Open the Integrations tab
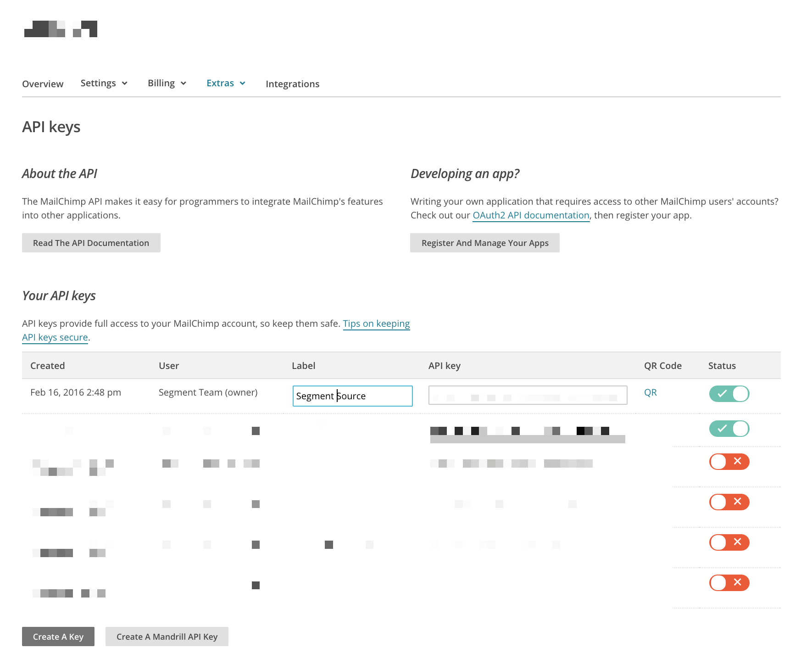 pos(292,84)
